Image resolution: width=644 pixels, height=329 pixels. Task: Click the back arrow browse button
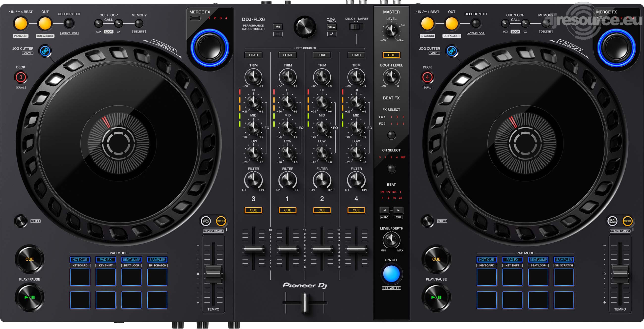(x=278, y=26)
